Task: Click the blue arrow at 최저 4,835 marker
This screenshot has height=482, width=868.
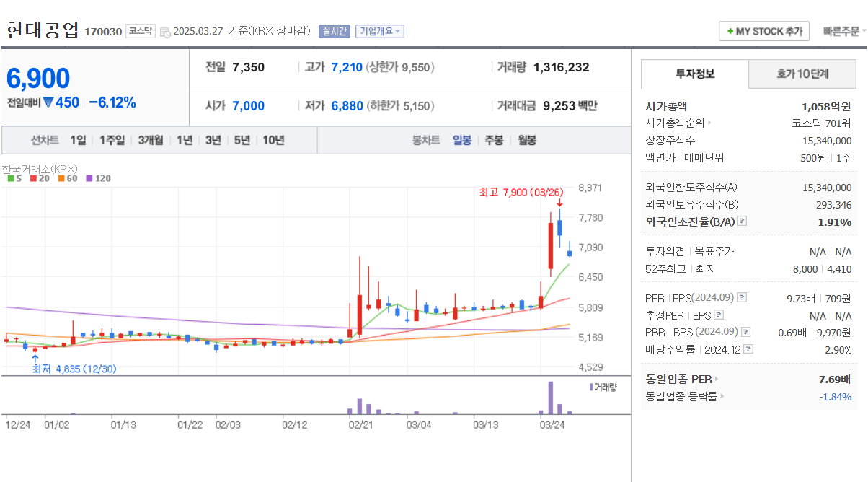Action: pyautogui.click(x=35, y=357)
